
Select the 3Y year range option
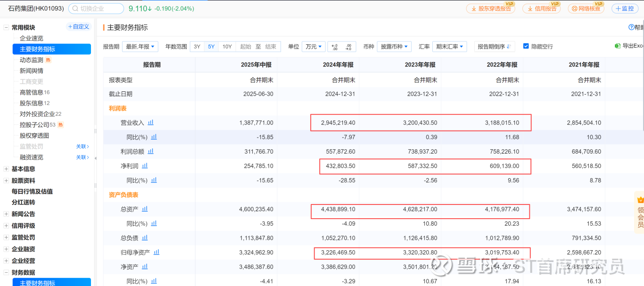[197, 47]
